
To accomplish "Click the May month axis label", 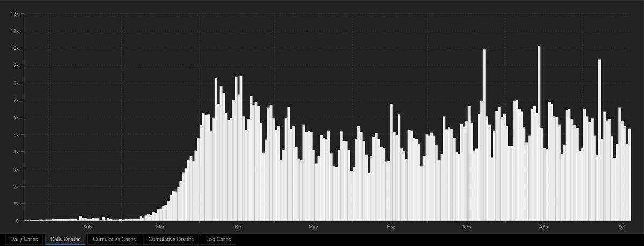I will [x=313, y=227].
